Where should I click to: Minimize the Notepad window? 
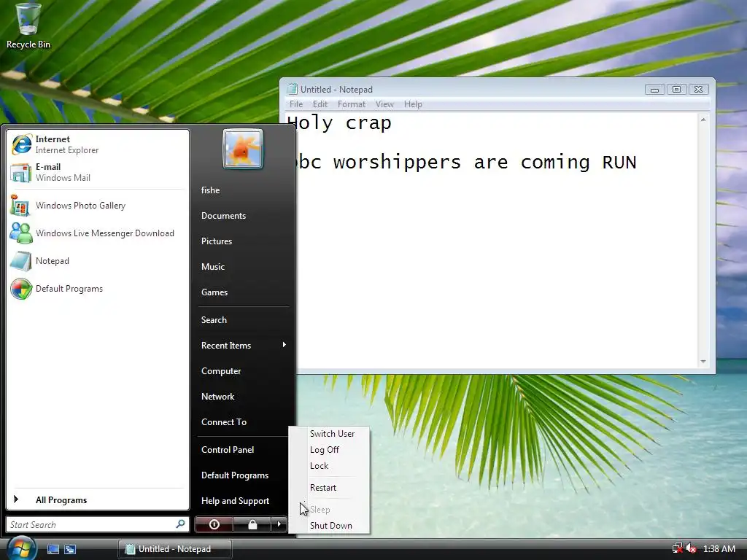tap(654, 90)
